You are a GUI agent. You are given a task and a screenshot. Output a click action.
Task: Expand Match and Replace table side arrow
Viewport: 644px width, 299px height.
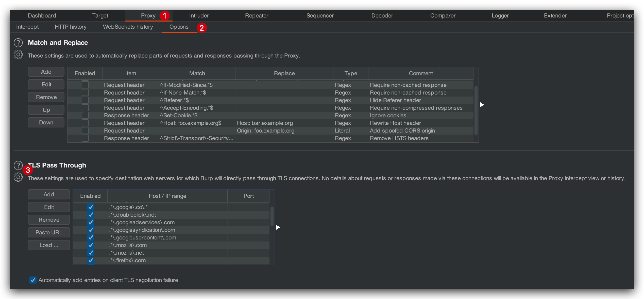pyautogui.click(x=482, y=105)
